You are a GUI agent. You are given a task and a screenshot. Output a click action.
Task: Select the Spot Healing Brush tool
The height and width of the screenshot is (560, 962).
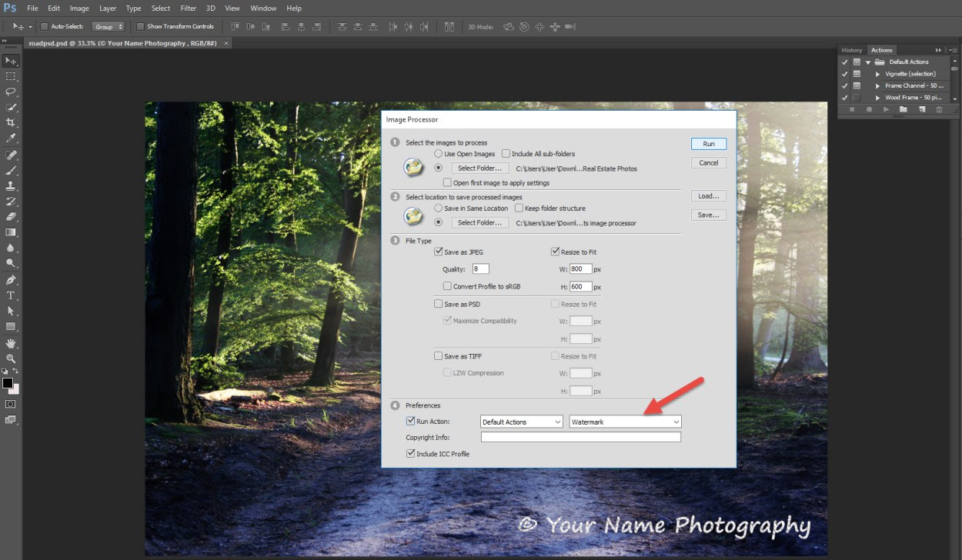[x=11, y=155]
